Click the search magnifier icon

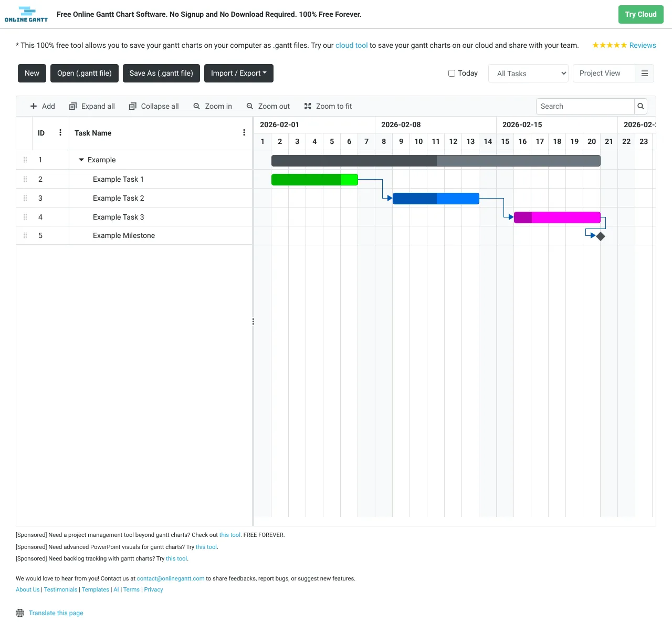pos(640,106)
